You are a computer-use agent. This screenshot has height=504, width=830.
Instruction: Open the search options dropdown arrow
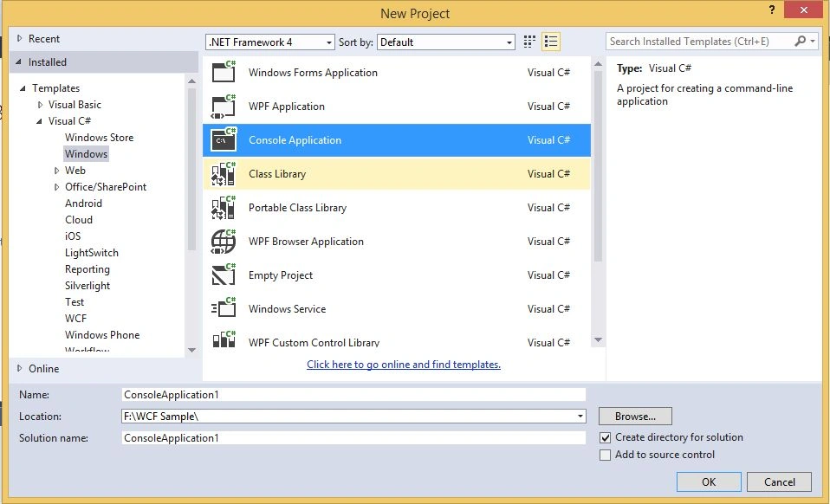pos(813,42)
